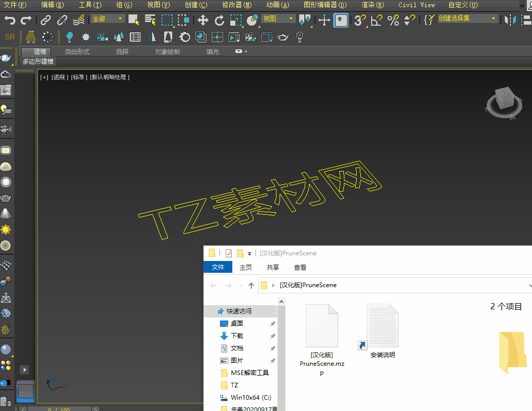Image resolution: width=532 pixels, height=411 pixels.
Task: Toggle the 3D snaps button
Action: point(360,20)
